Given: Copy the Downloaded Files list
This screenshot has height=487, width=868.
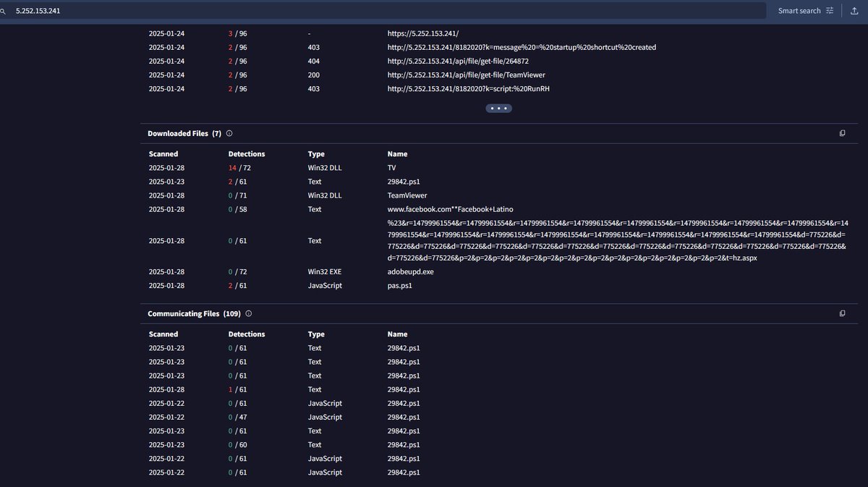Looking at the screenshot, I should (x=842, y=134).
